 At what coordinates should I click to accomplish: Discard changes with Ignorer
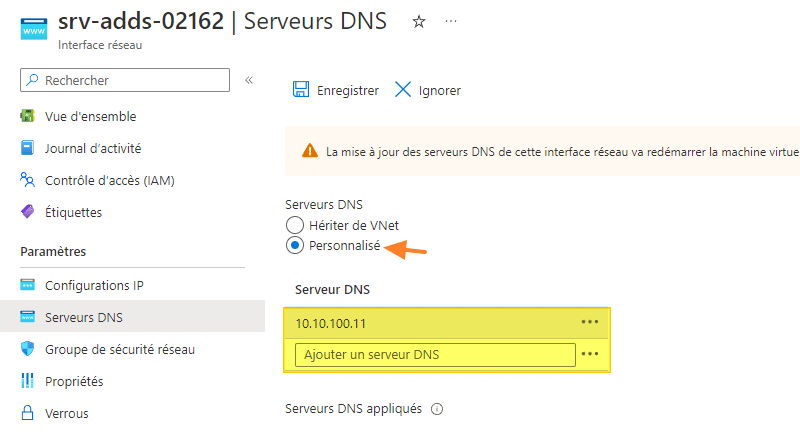tap(428, 90)
